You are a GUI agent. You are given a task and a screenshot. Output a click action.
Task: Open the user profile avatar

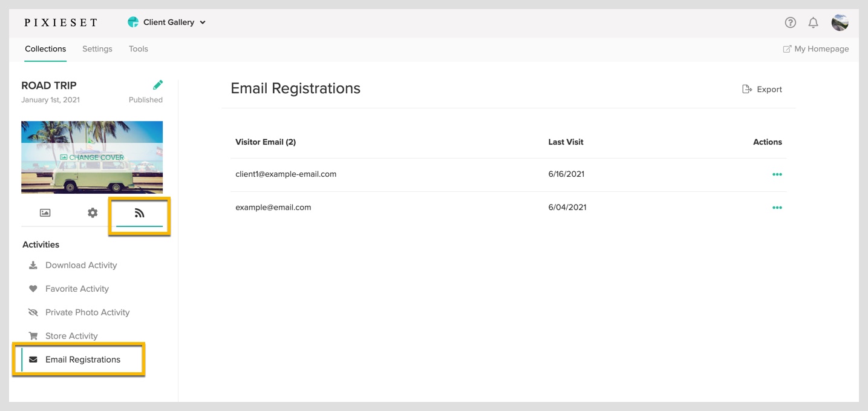click(x=840, y=22)
